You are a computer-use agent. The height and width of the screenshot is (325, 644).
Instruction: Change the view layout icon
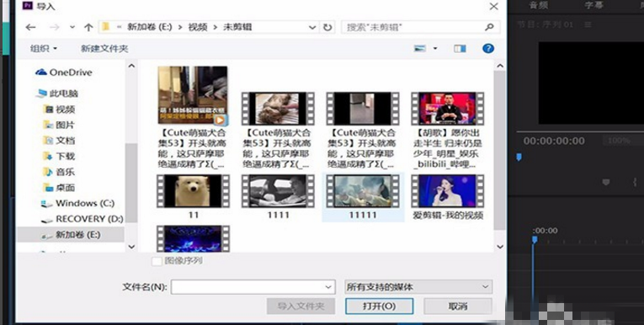pos(420,49)
